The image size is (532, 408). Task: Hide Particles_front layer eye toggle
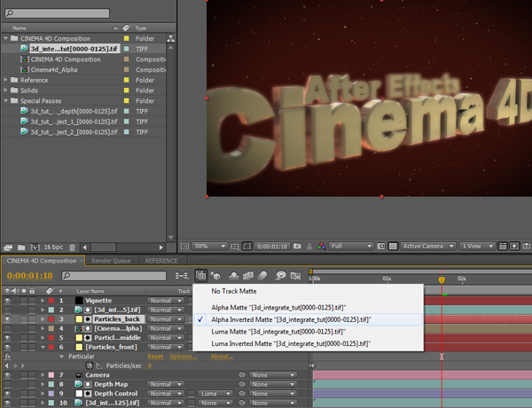pos(7,347)
